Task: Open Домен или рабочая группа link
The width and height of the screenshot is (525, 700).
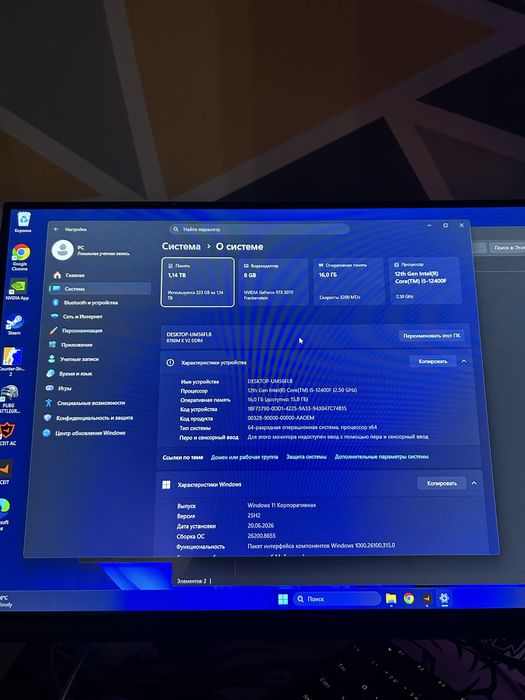Action: pos(245,457)
